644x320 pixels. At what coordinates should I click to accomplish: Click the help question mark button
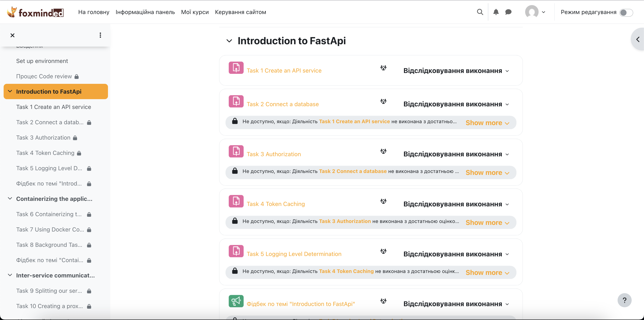point(624,300)
